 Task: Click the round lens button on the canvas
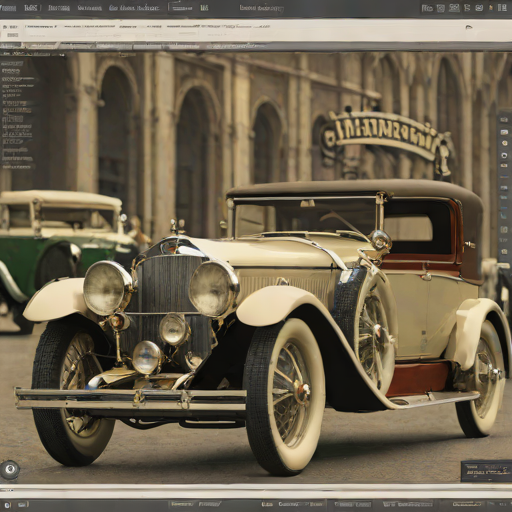pos(10,469)
